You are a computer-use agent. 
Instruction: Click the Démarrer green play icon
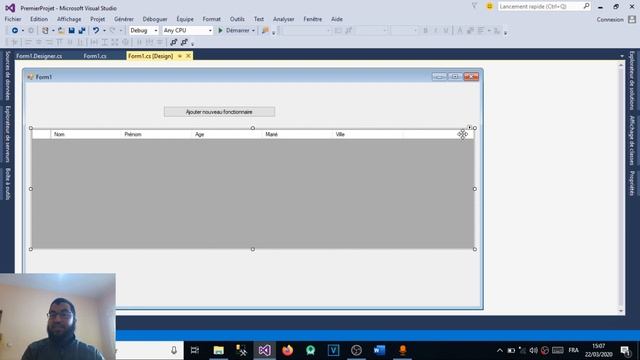pos(220,31)
